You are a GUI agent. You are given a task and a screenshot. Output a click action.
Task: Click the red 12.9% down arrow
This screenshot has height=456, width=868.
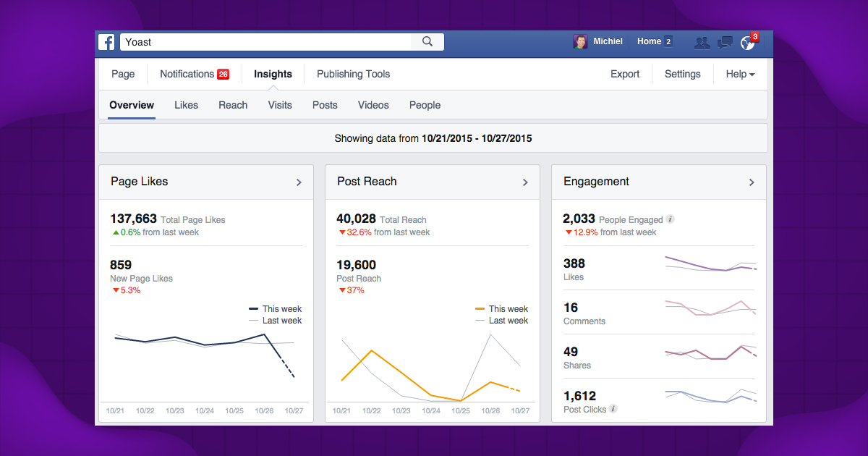(569, 232)
